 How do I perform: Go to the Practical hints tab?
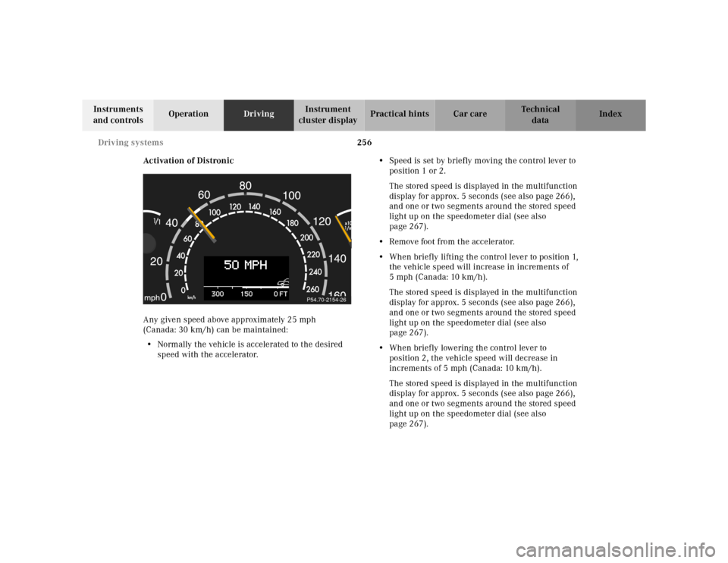(400, 115)
